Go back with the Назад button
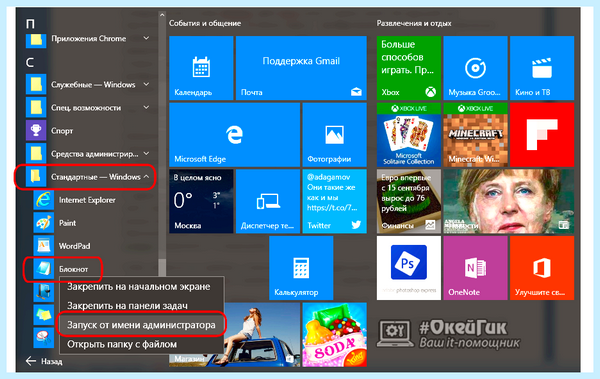This screenshot has height=379, width=600. (44, 361)
